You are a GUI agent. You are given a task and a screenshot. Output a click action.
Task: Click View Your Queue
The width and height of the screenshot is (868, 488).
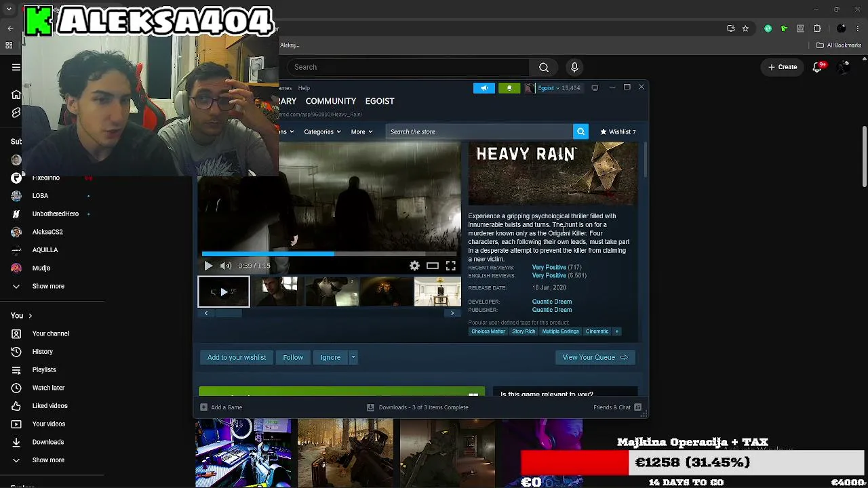pos(595,357)
